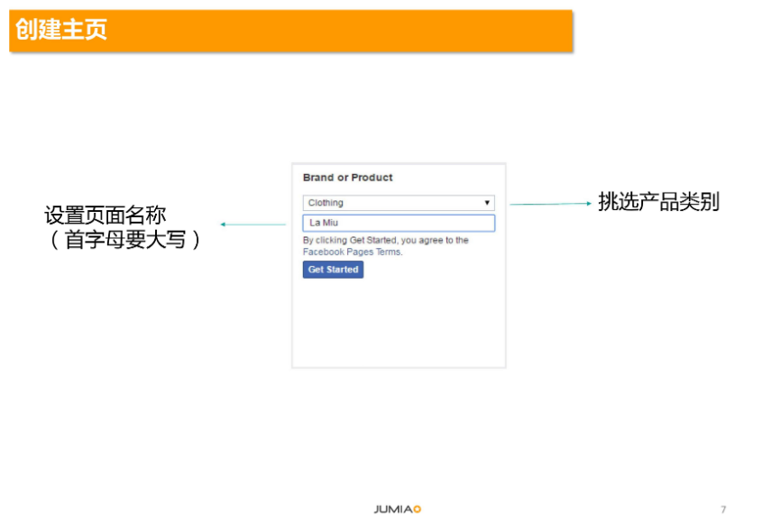Click the dropdown arrow on the Clothing selector
Image resolution: width=772 pixels, height=532 pixels.
click(487, 202)
